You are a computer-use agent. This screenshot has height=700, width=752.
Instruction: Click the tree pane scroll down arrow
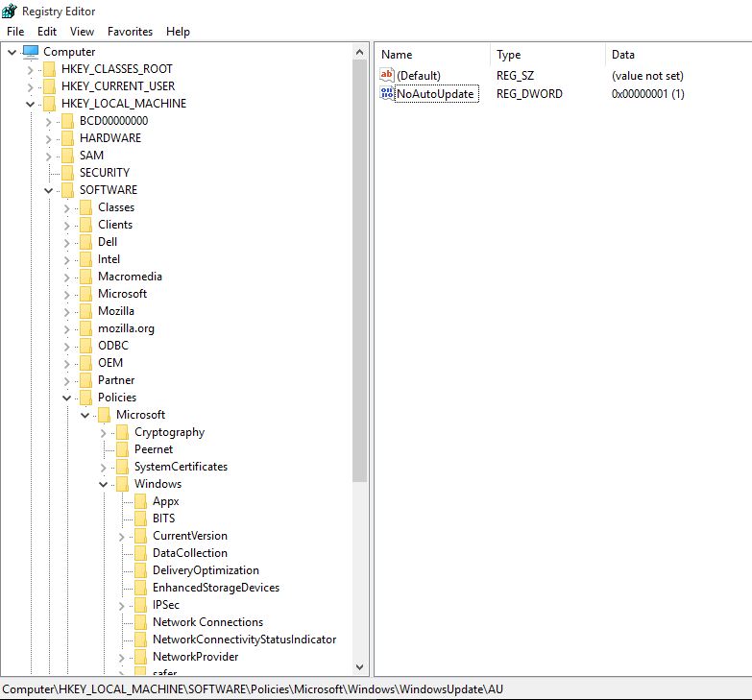[360, 666]
